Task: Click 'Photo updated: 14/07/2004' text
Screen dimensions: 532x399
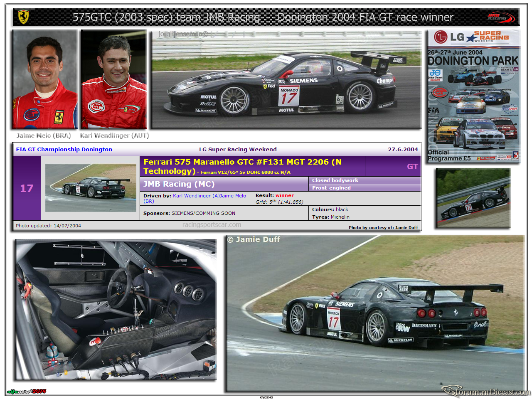Action: coord(48,226)
